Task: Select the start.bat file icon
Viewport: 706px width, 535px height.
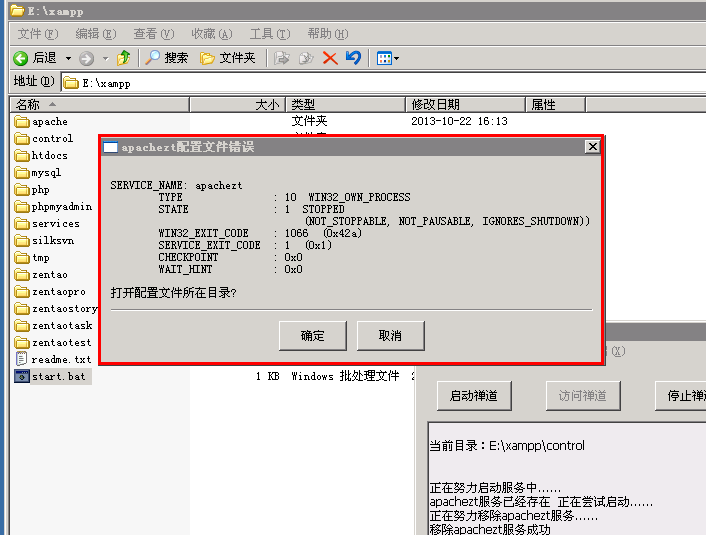Action: click(x=22, y=376)
